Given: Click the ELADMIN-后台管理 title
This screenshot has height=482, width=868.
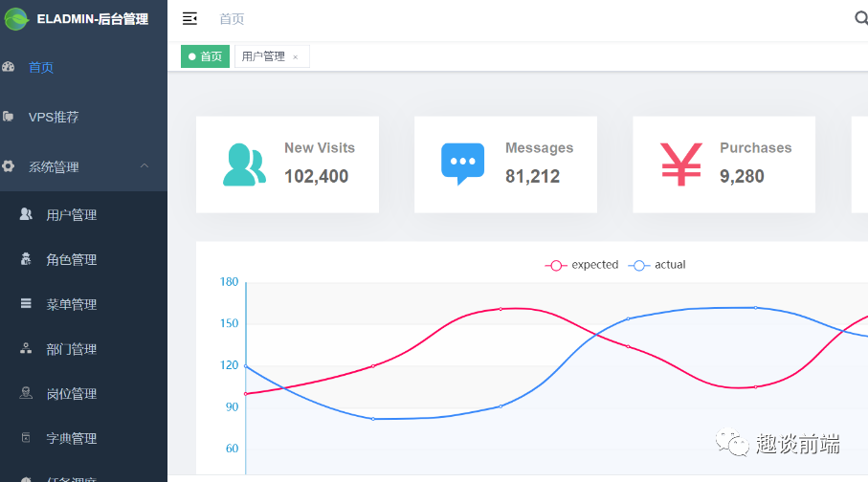Looking at the screenshot, I should coord(93,19).
